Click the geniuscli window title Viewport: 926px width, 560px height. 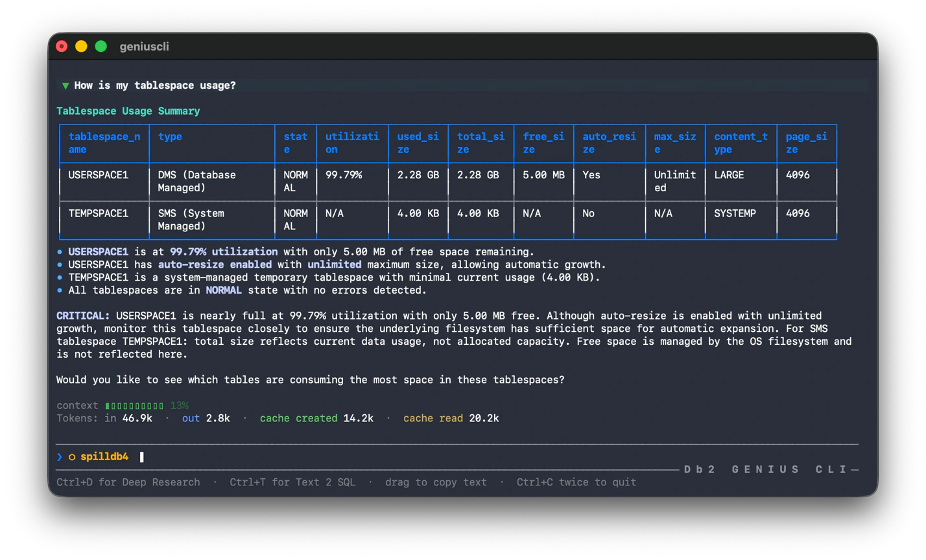coord(145,47)
